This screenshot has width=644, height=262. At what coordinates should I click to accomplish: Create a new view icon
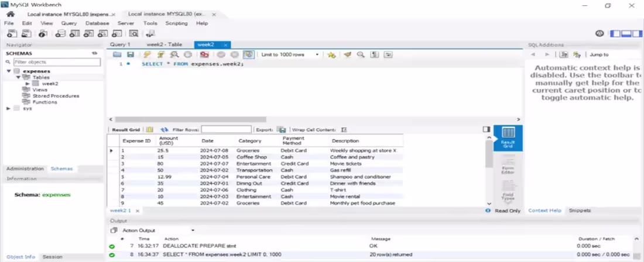click(x=89, y=33)
